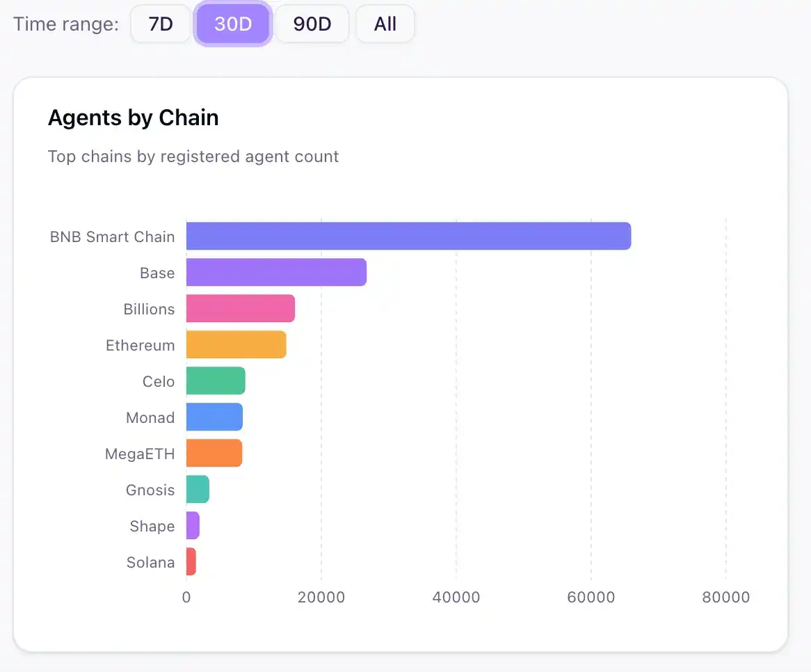Click the Solana bar
Viewport: 811px width, 672px height.
point(191,561)
